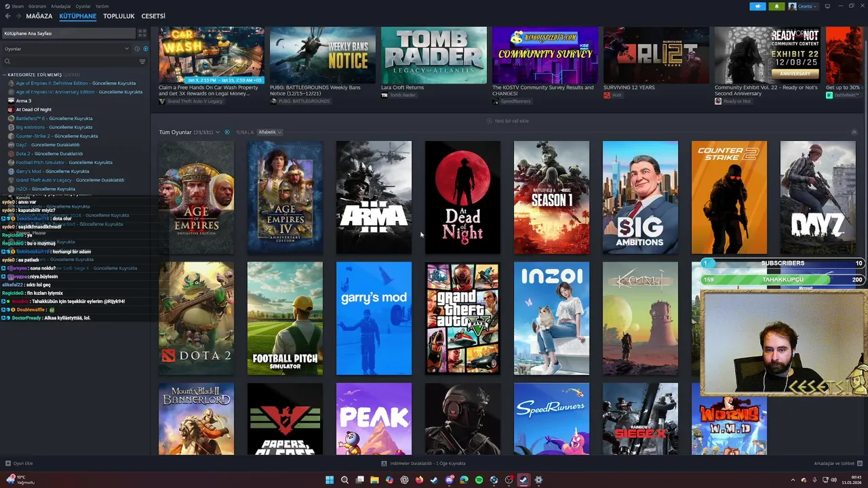868x488 pixels.
Task: Click Yeni bir raf ekle link
Action: 507,121
